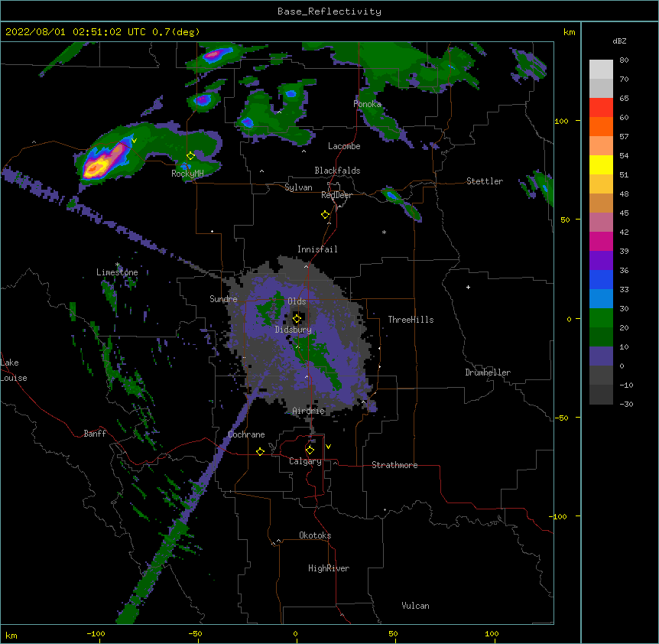The image size is (659, 644).
Task: Select the Cochrane label
Action: click(x=246, y=434)
